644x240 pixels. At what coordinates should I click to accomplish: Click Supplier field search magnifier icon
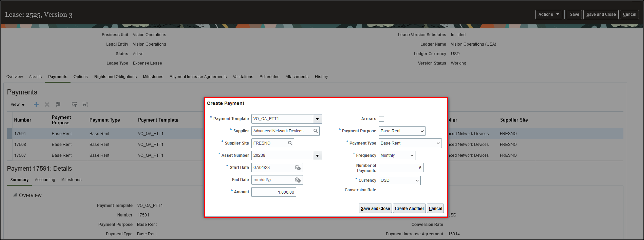pyautogui.click(x=316, y=131)
